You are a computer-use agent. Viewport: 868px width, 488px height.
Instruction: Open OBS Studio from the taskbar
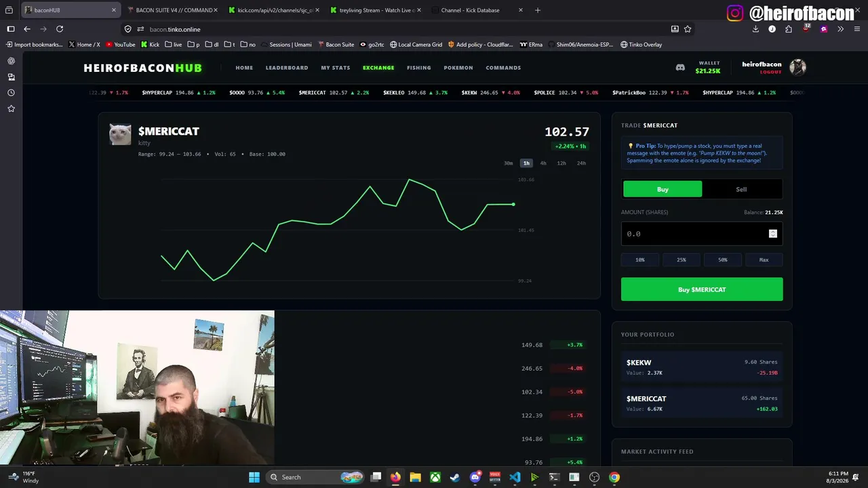(594, 477)
